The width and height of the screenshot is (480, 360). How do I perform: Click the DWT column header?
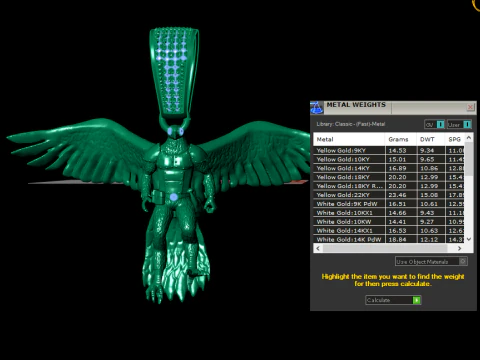click(x=431, y=139)
